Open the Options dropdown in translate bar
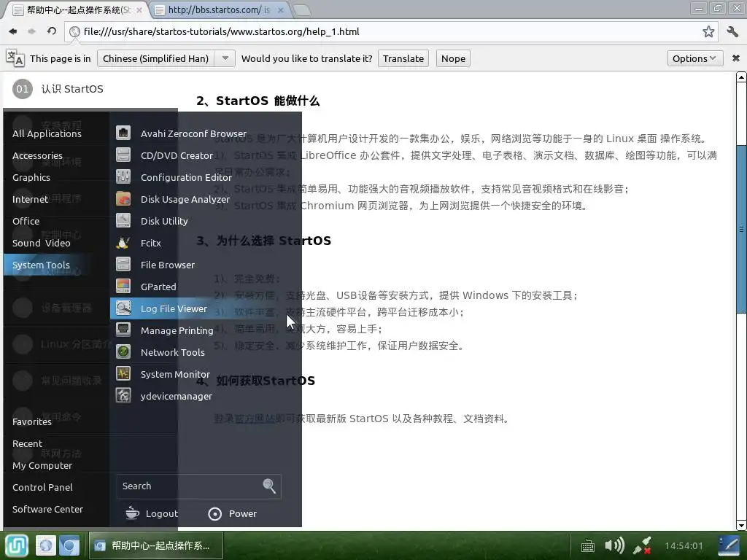747x560 pixels. tap(694, 58)
